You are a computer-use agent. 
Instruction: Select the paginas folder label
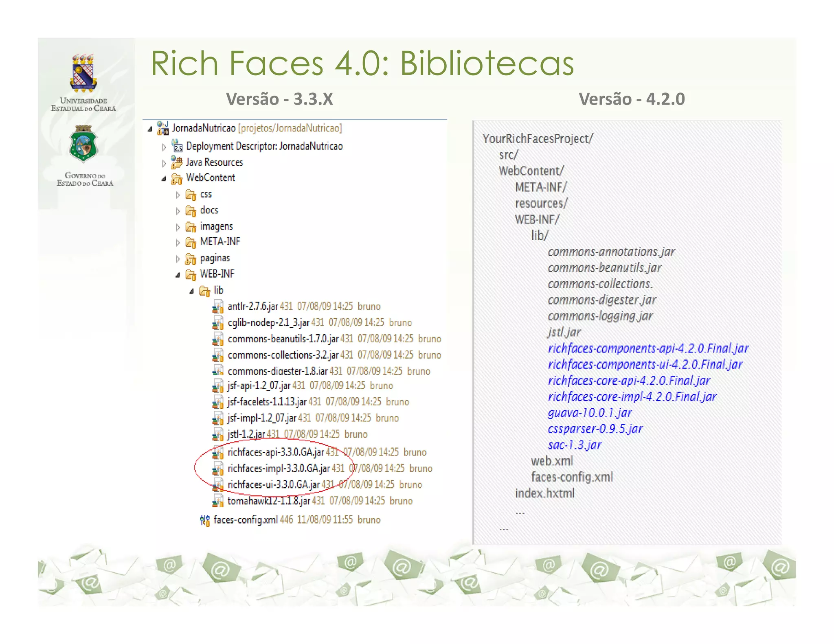[215, 258]
